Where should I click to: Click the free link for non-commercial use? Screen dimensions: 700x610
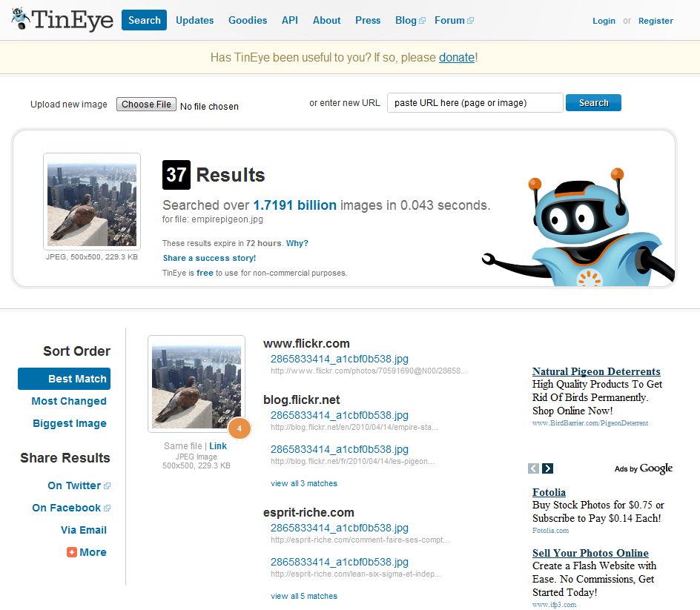click(x=205, y=273)
